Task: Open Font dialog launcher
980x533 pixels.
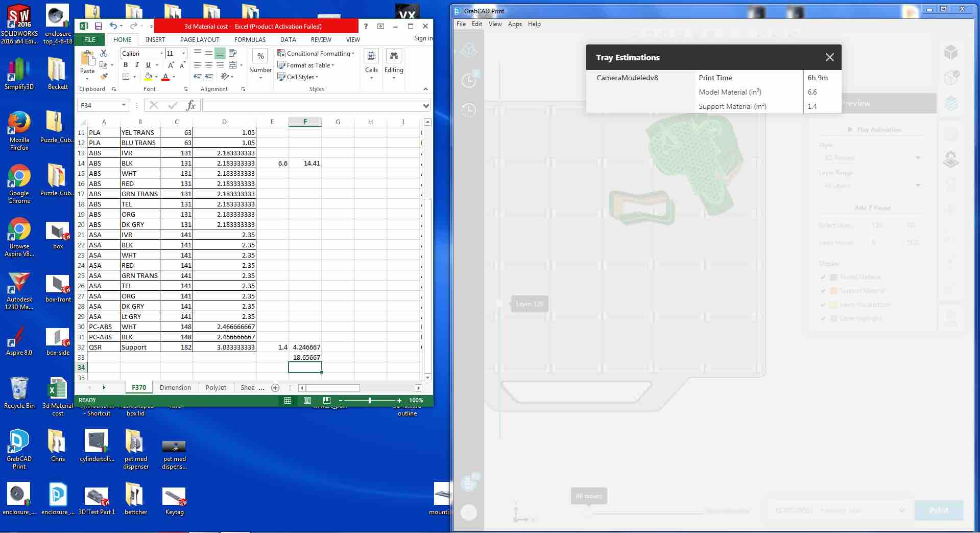Action: pos(185,89)
